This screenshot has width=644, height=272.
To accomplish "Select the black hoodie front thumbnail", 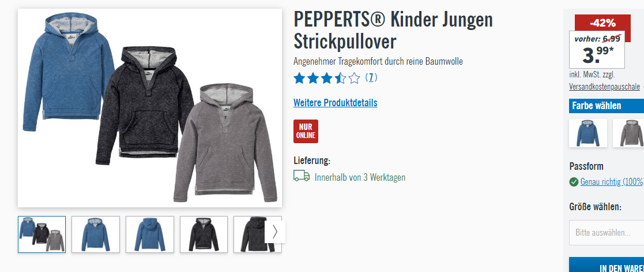I will [x=204, y=234].
